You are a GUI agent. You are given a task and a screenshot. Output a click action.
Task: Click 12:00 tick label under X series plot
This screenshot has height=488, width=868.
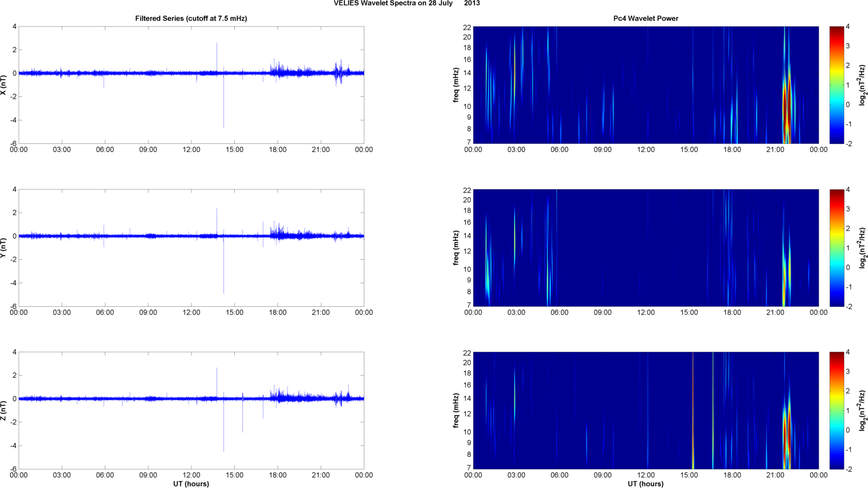[x=191, y=150]
